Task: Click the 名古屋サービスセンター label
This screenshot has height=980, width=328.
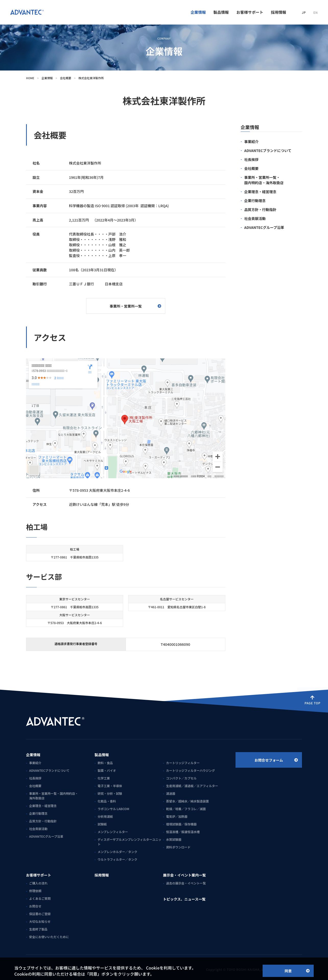Action: pos(177,599)
